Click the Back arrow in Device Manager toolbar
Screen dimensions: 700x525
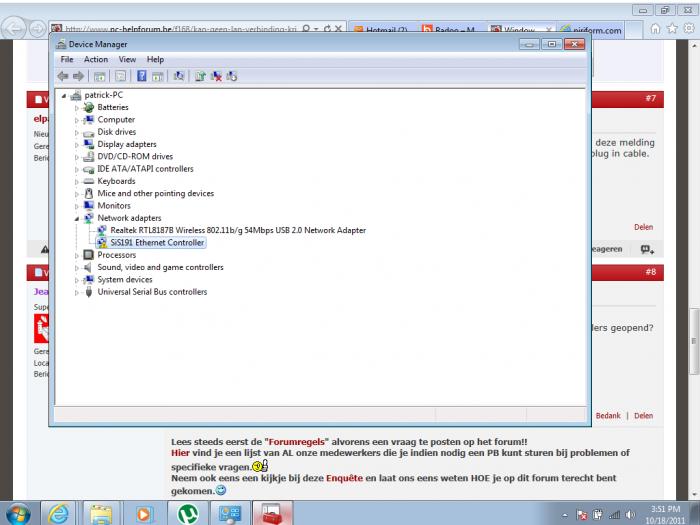[x=63, y=76]
